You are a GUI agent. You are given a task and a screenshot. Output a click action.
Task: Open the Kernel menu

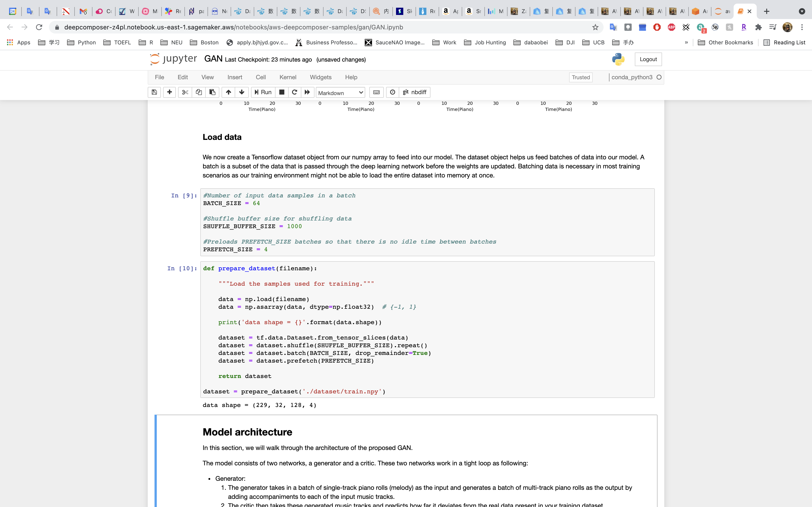(288, 77)
